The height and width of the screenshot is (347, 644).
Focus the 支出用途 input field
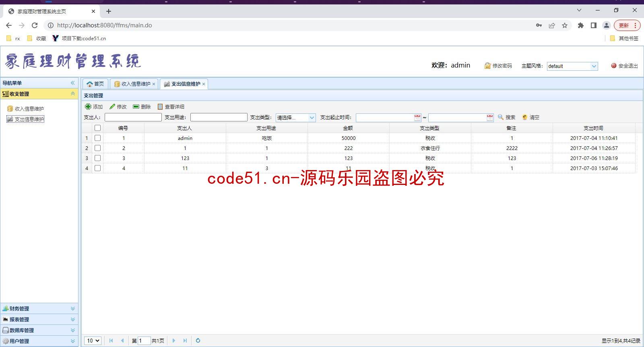[219, 117]
